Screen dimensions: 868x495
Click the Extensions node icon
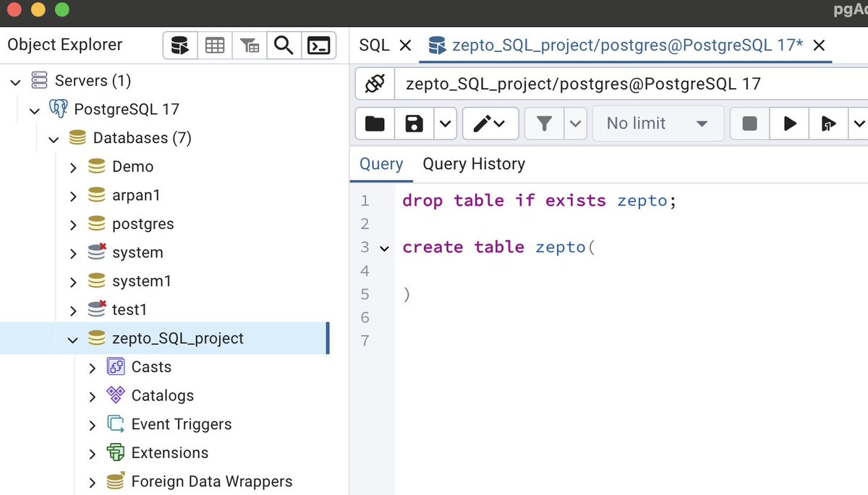point(116,452)
